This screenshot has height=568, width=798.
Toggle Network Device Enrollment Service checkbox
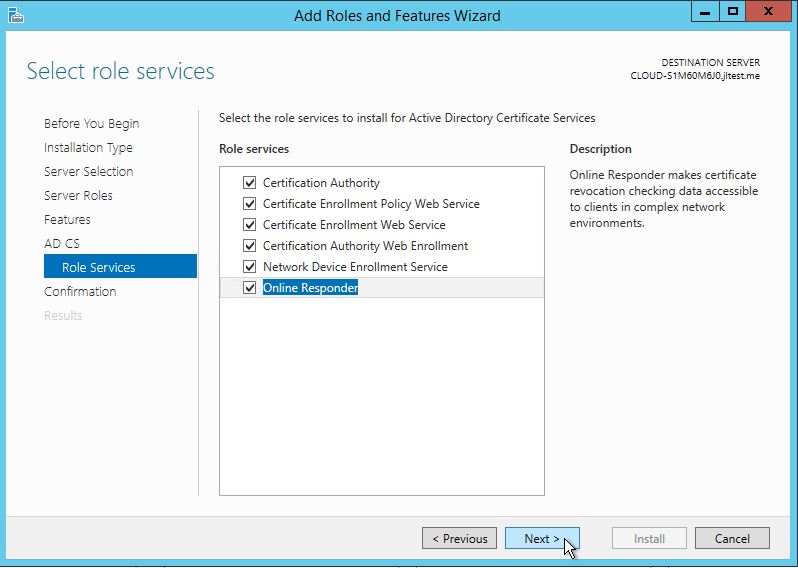pyautogui.click(x=249, y=266)
